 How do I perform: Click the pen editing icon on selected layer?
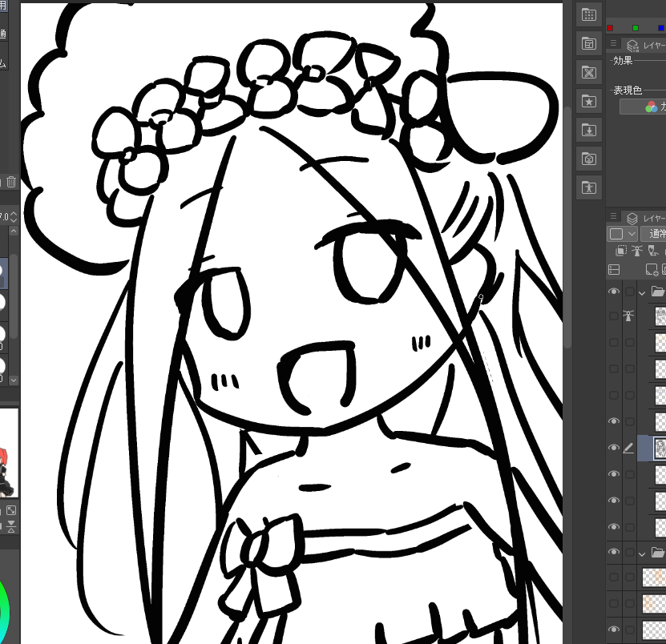pyautogui.click(x=628, y=448)
